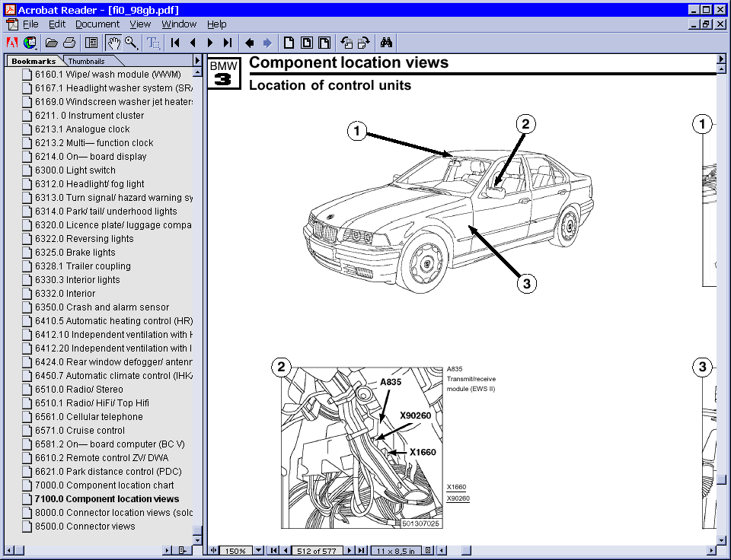Click the Actual Size page icon
The image size is (731, 560).
point(289,43)
